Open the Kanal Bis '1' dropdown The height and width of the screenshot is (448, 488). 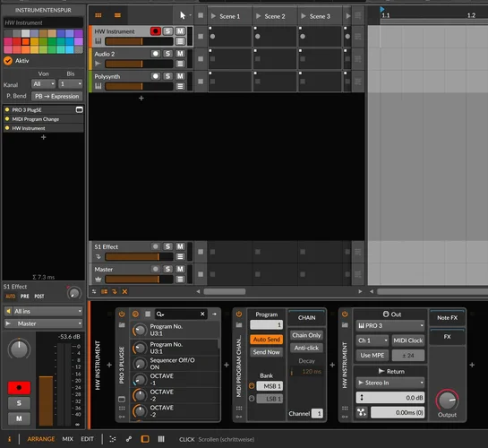click(x=71, y=84)
